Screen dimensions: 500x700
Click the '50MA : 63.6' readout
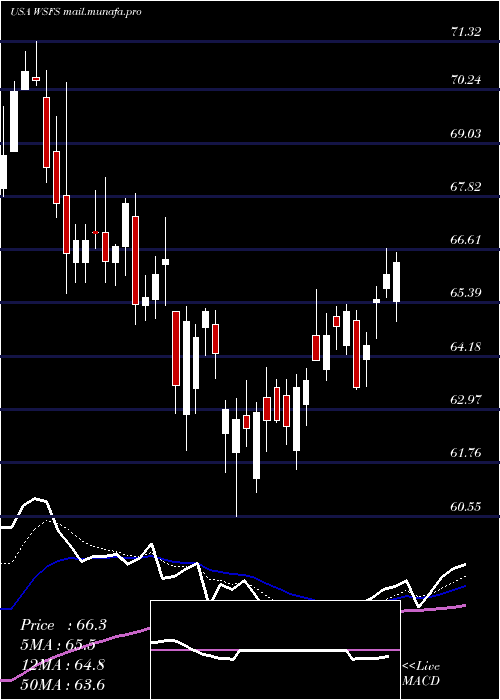63,684
